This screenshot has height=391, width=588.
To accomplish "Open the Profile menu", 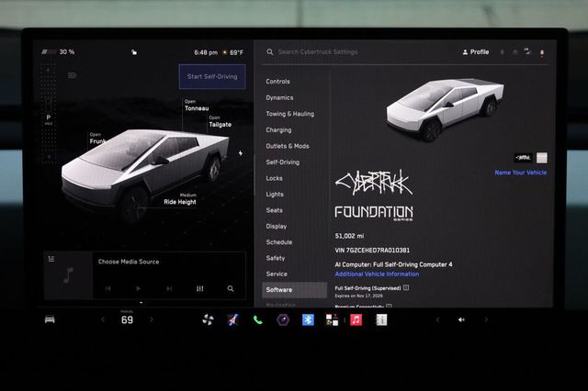I will [476, 52].
